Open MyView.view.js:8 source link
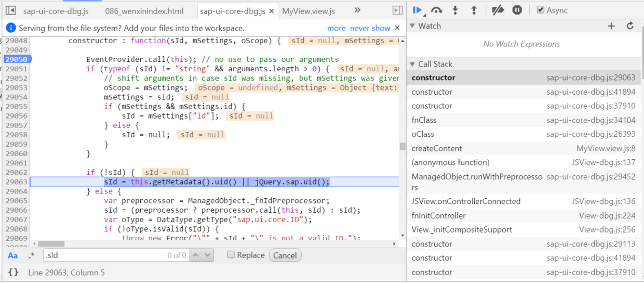The image size is (644, 283). (606, 148)
